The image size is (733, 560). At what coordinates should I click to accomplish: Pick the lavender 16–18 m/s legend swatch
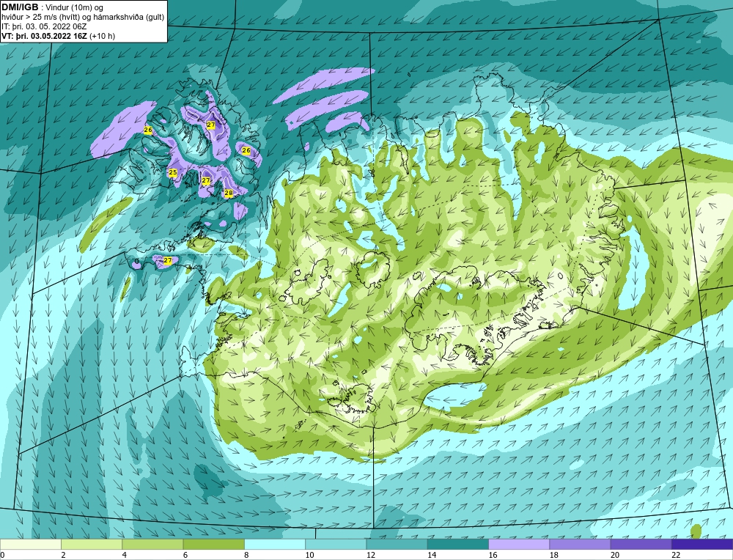519,544
